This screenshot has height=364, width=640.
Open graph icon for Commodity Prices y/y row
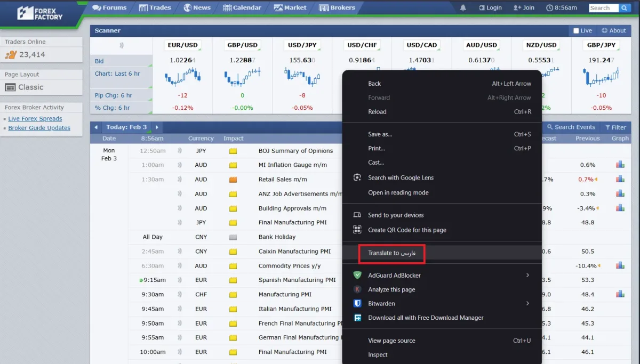[x=620, y=265]
